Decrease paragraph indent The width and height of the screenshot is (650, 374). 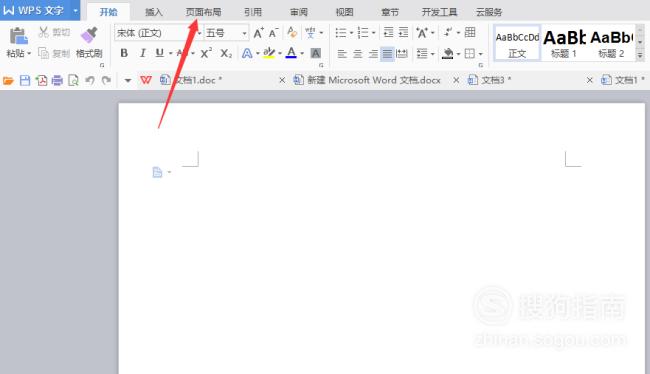(x=388, y=32)
